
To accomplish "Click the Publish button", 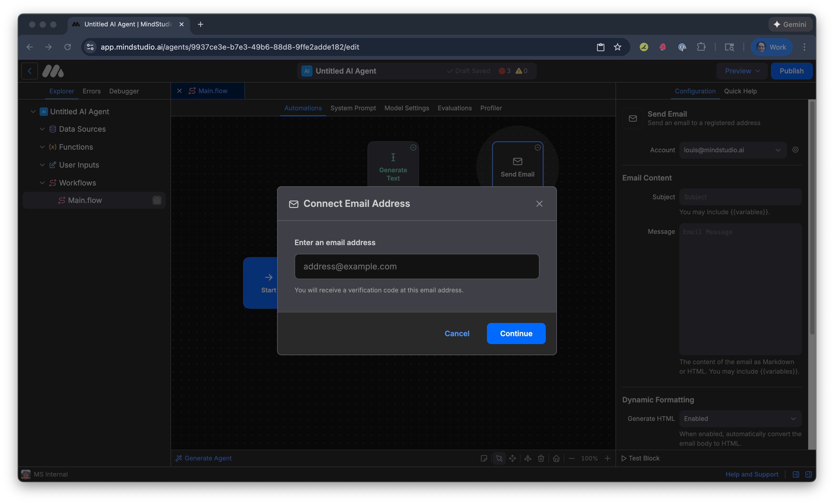I will (x=792, y=71).
